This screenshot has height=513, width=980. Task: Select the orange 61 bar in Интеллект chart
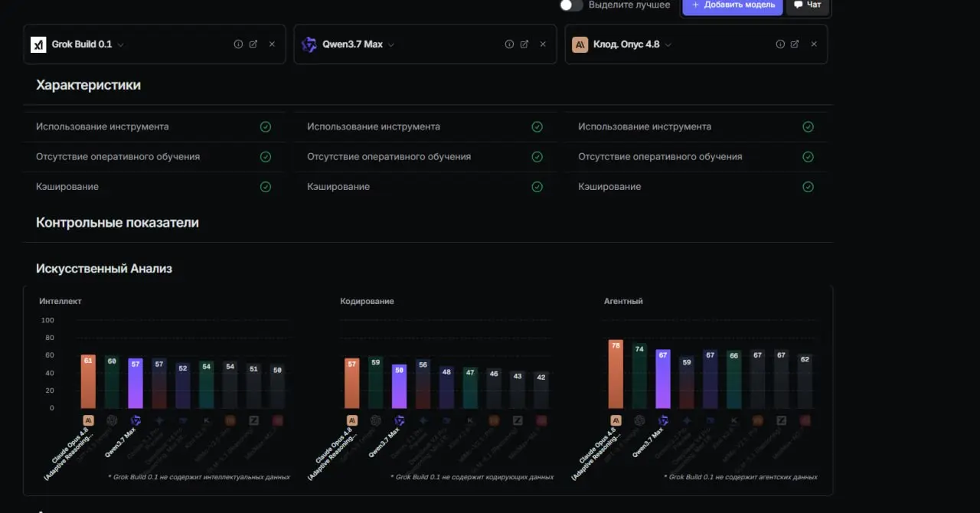pos(88,381)
